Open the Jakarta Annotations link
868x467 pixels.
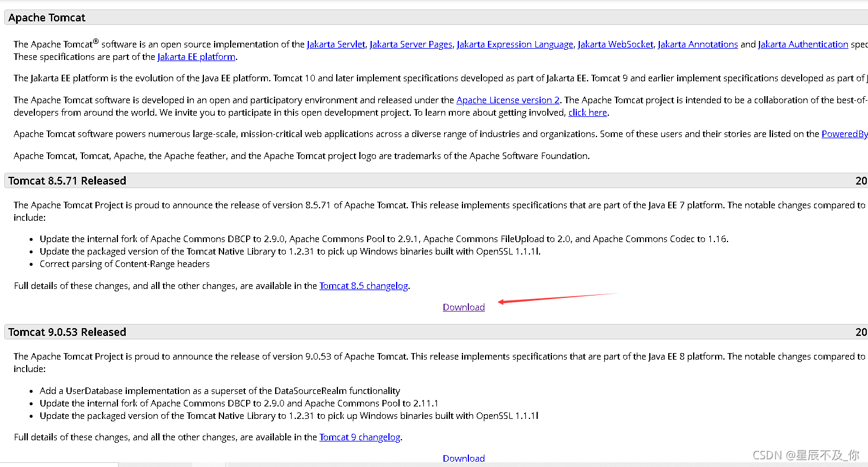tap(698, 45)
